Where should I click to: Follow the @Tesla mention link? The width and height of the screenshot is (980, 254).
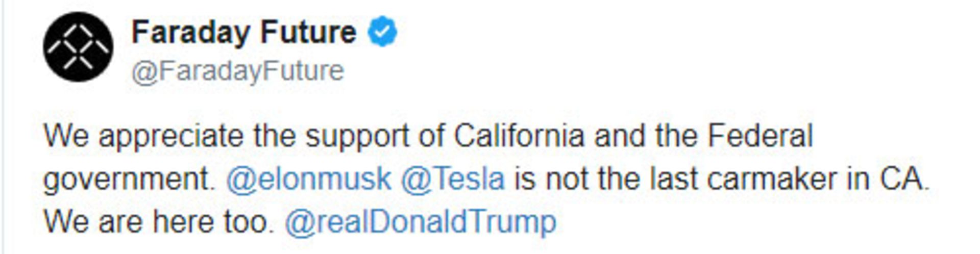tap(453, 179)
